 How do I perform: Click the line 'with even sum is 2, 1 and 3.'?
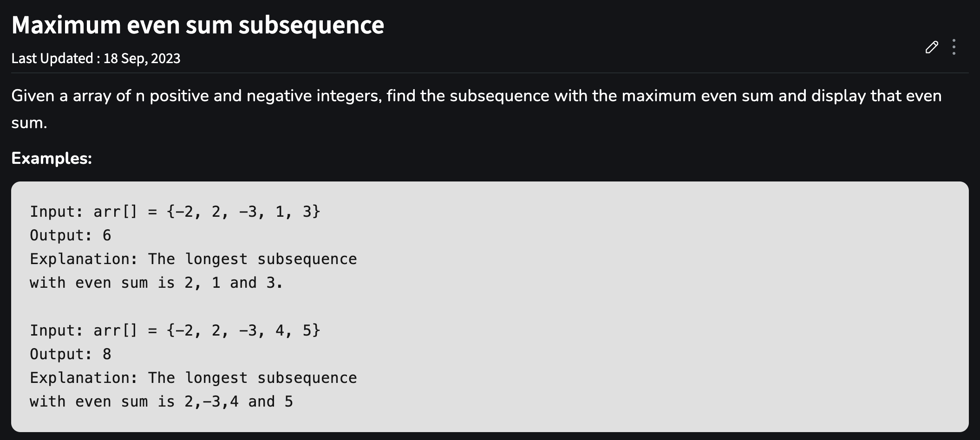156,283
